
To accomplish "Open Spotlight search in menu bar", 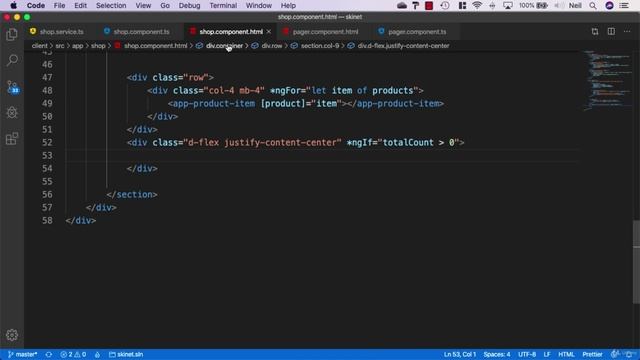I will point(593,6).
